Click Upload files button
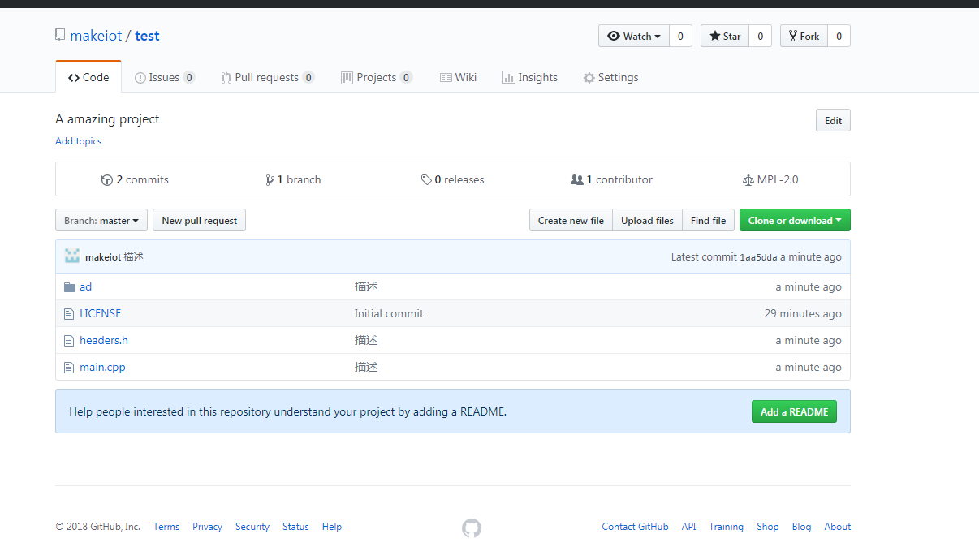 click(647, 220)
